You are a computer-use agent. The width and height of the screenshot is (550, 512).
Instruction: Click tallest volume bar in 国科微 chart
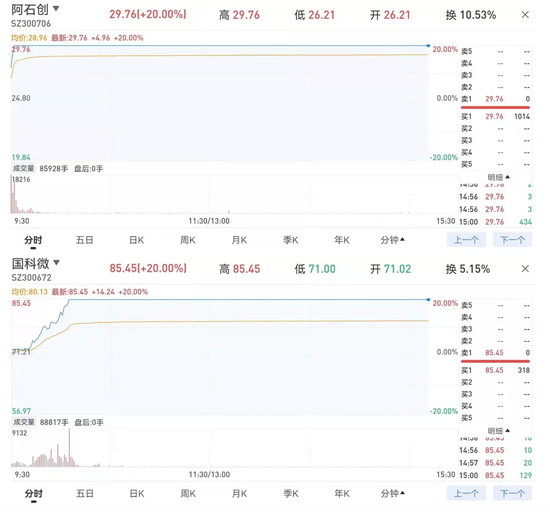[x=69, y=447]
